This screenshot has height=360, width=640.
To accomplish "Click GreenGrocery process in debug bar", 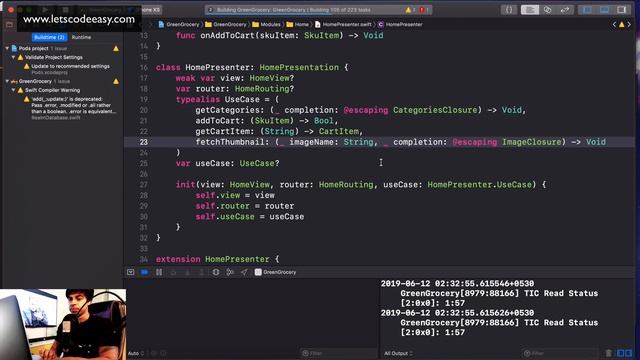I will [x=276, y=272].
